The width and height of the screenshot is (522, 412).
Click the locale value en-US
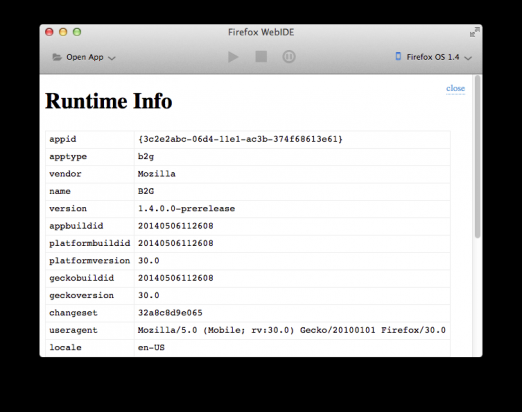point(151,347)
